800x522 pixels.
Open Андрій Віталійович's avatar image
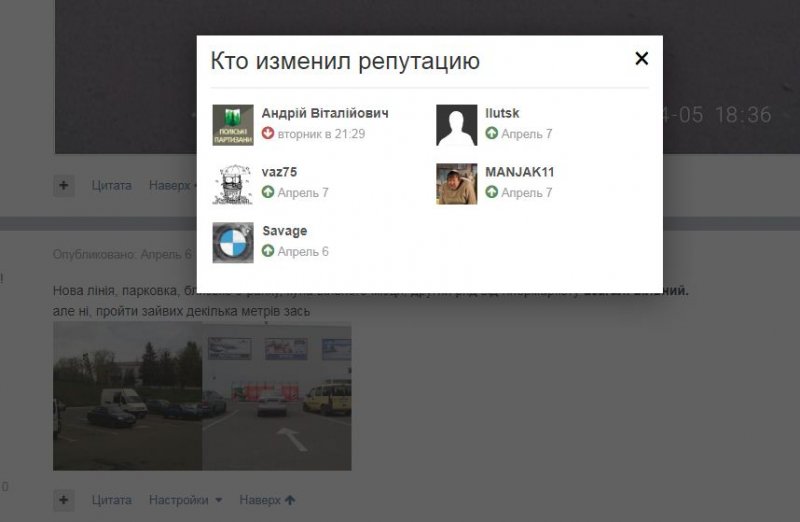tap(233, 125)
